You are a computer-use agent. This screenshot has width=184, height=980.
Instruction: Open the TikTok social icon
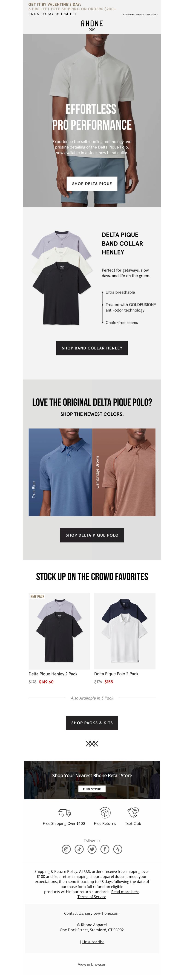point(79,849)
